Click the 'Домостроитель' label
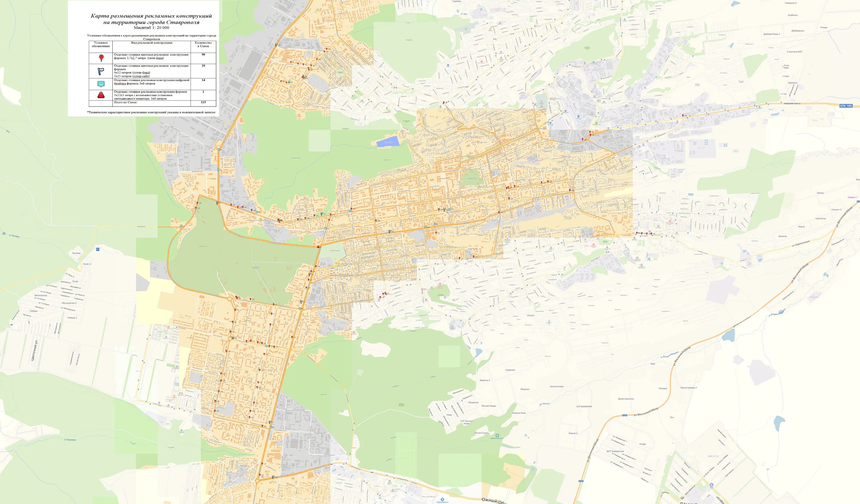This screenshot has width=860, height=504. (x=626, y=399)
